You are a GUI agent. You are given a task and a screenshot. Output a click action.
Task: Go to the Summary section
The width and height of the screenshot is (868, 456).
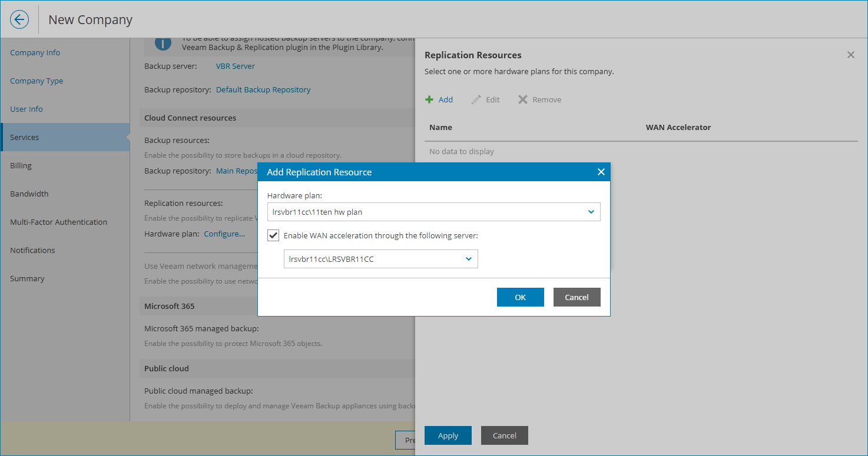pyautogui.click(x=26, y=278)
